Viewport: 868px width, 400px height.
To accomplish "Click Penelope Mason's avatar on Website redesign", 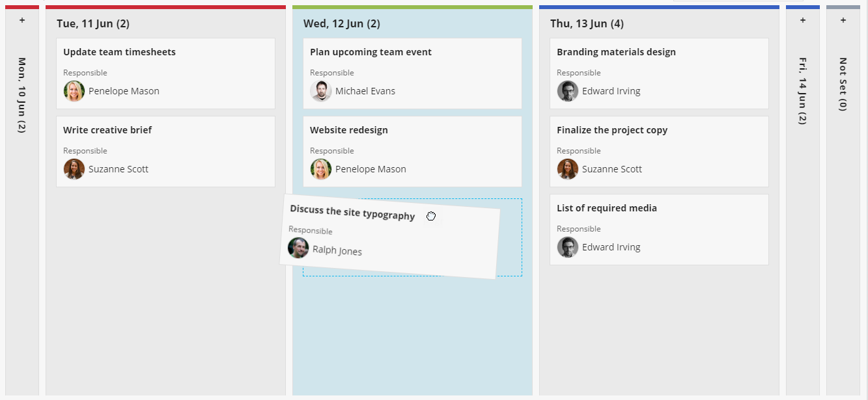I will 321,169.
